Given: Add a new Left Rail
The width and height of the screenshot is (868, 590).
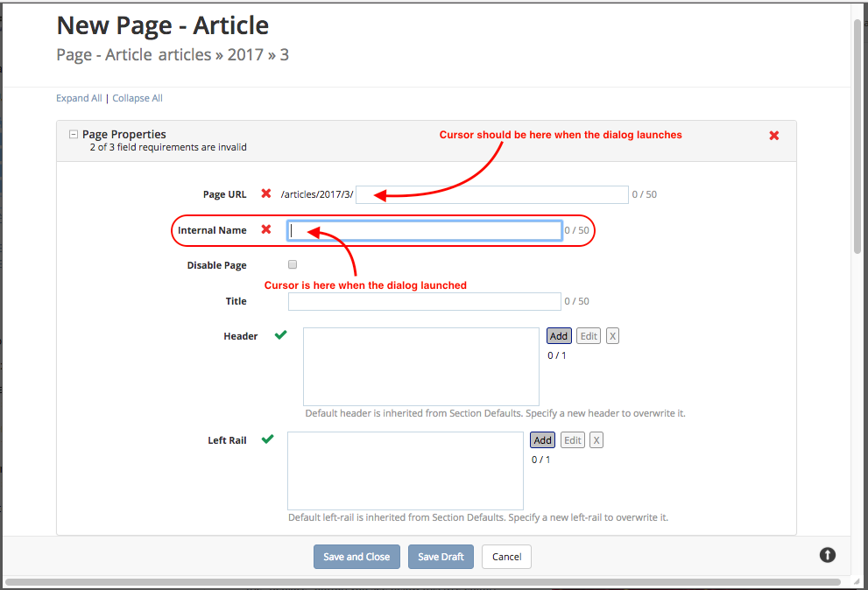Looking at the screenshot, I should point(542,439).
